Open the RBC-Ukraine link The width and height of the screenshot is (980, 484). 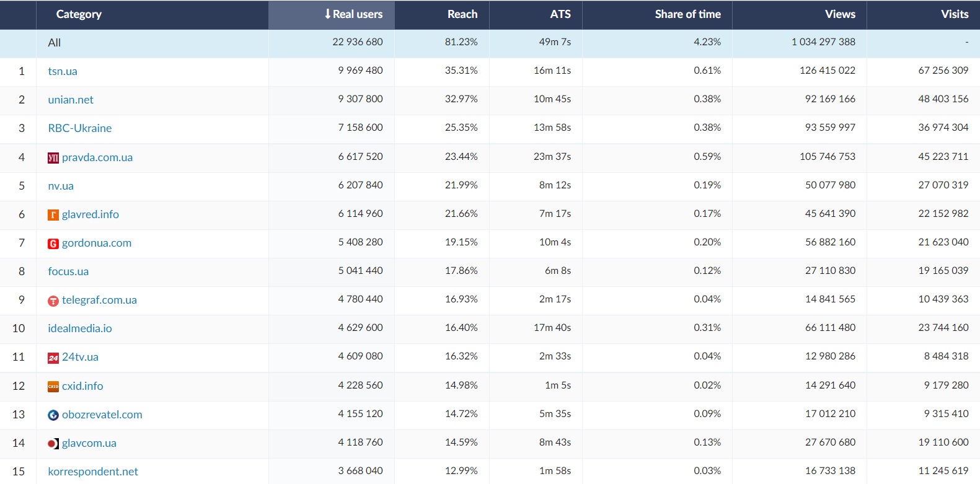coord(80,128)
